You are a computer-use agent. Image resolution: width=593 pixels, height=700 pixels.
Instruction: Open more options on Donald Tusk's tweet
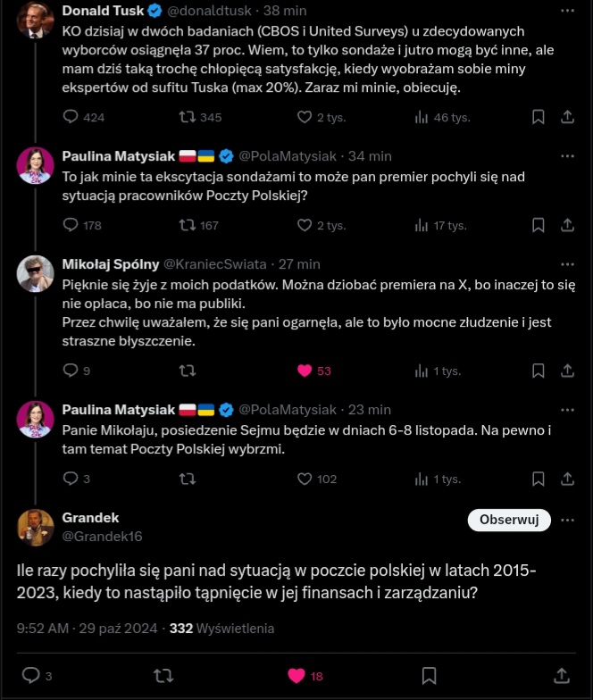click(x=567, y=11)
